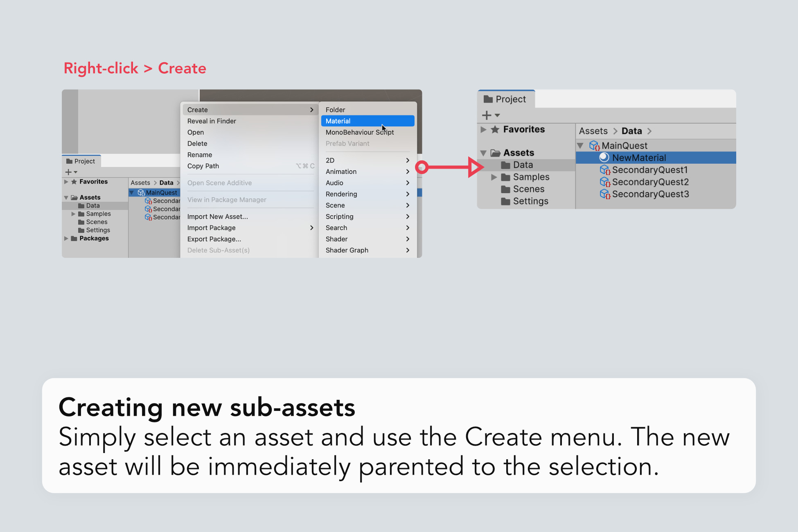Viewport: 798px width, 532px height.
Task: Click the NewMaterial sphere icon
Action: coord(604,158)
